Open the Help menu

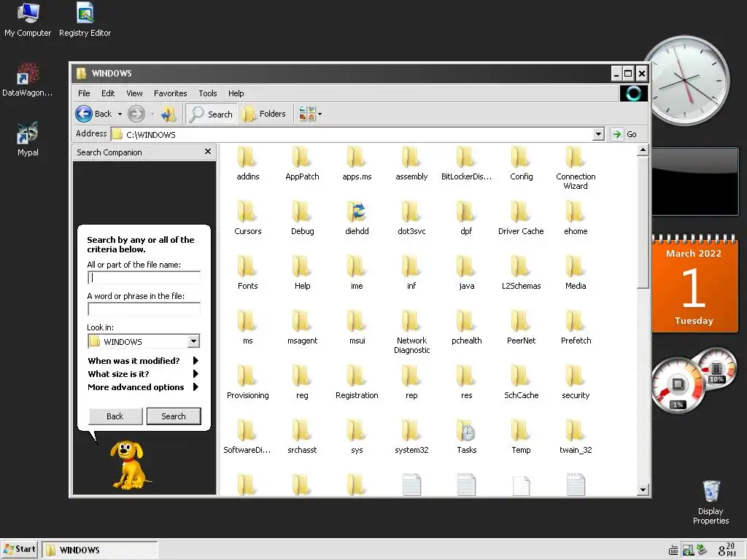(236, 93)
